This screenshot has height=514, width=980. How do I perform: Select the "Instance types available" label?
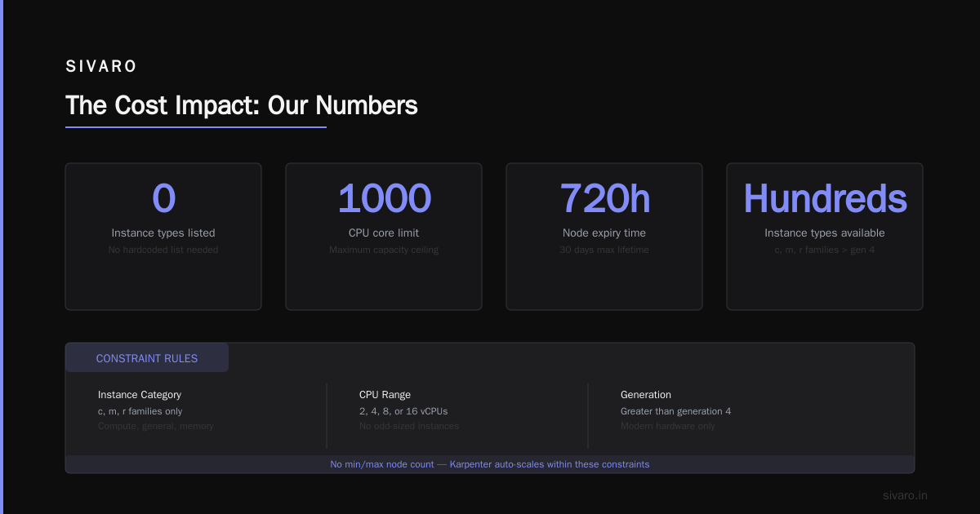[x=825, y=233]
